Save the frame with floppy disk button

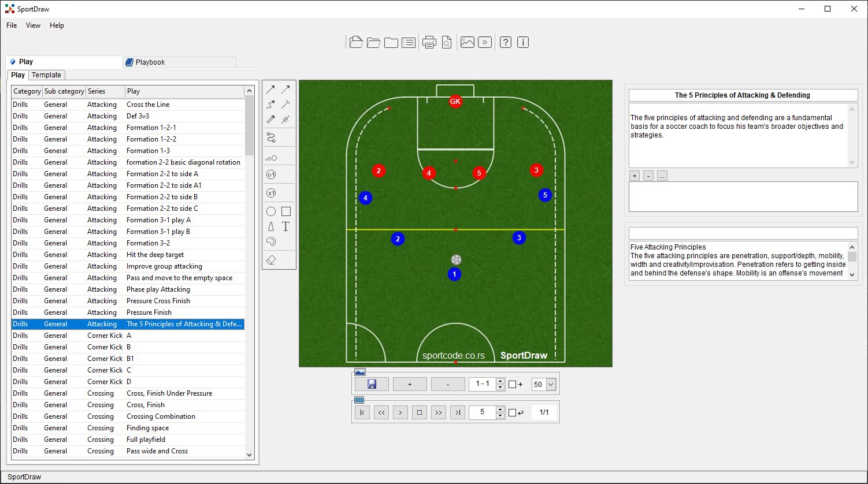(x=372, y=384)
